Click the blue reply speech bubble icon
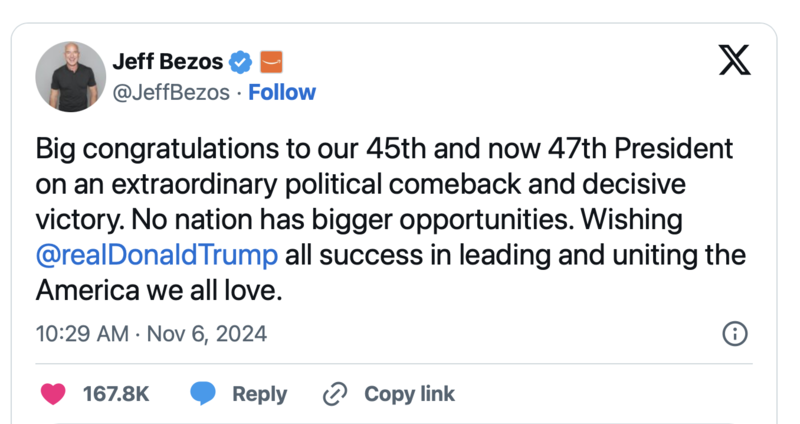This screenshot has width=800, height=424. pos(204,394)
